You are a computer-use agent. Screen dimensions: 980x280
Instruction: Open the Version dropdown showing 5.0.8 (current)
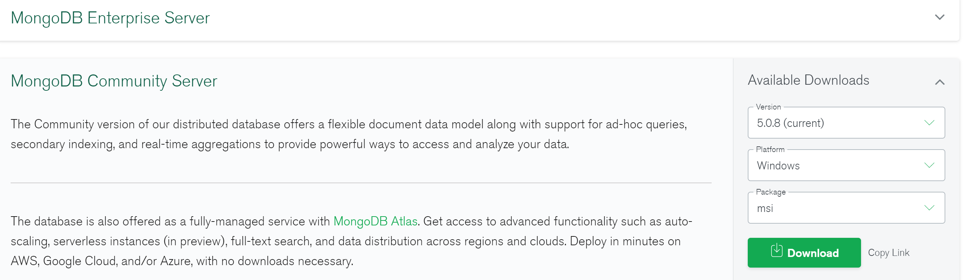[x=846, y=123]
